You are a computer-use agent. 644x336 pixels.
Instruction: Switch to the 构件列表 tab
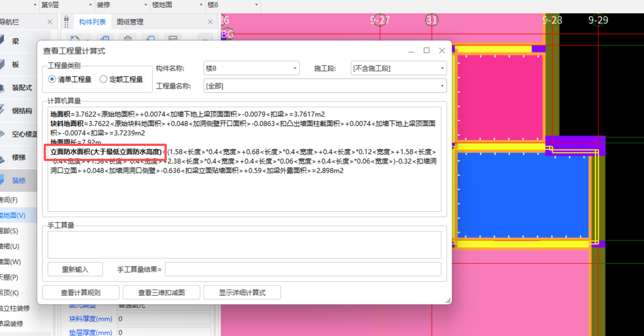[x=92, y=22]
